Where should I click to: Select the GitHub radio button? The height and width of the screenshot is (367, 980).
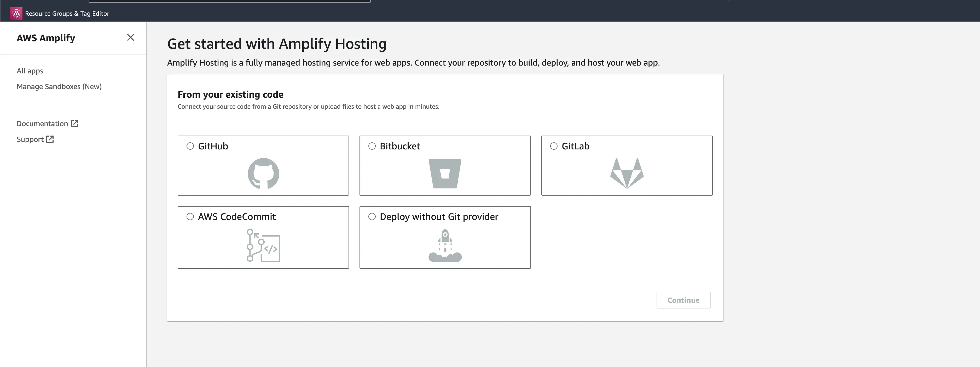(x=190, y=146)
